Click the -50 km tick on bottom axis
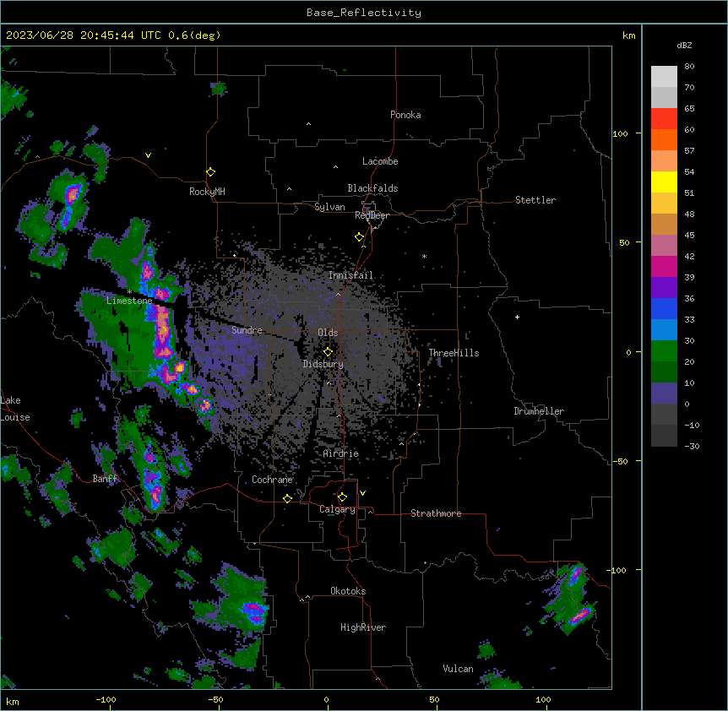 point(215,699)
